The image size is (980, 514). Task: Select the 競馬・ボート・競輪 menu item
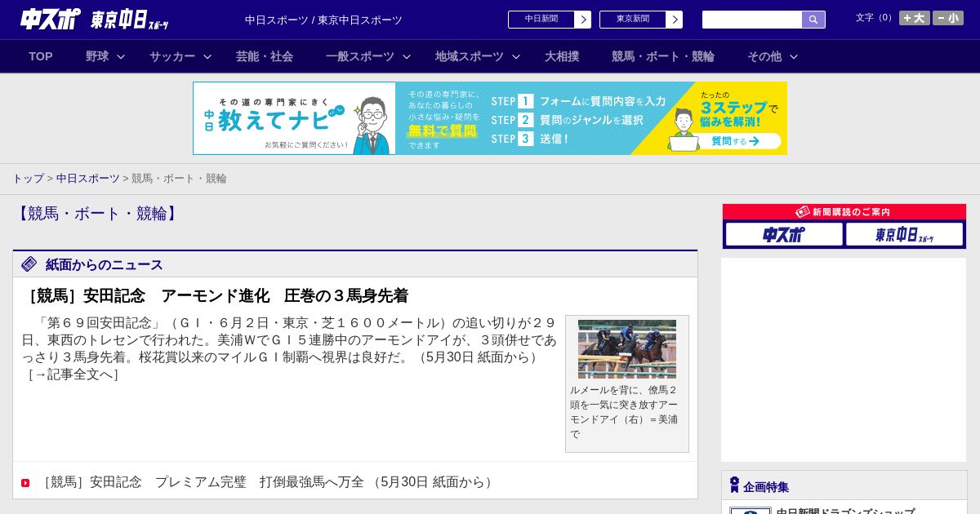[x=663, y=56]
